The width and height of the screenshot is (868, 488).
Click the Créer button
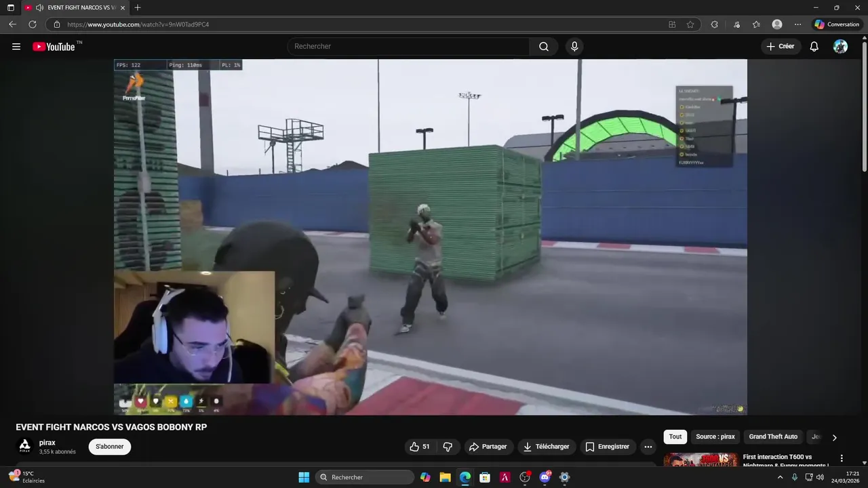(x=781, y=47)
